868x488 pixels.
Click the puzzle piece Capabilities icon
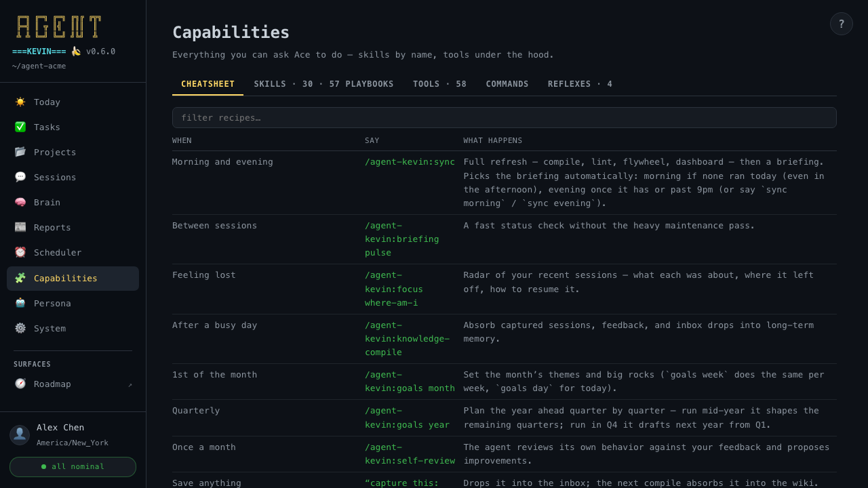click(x=20, y=278)
